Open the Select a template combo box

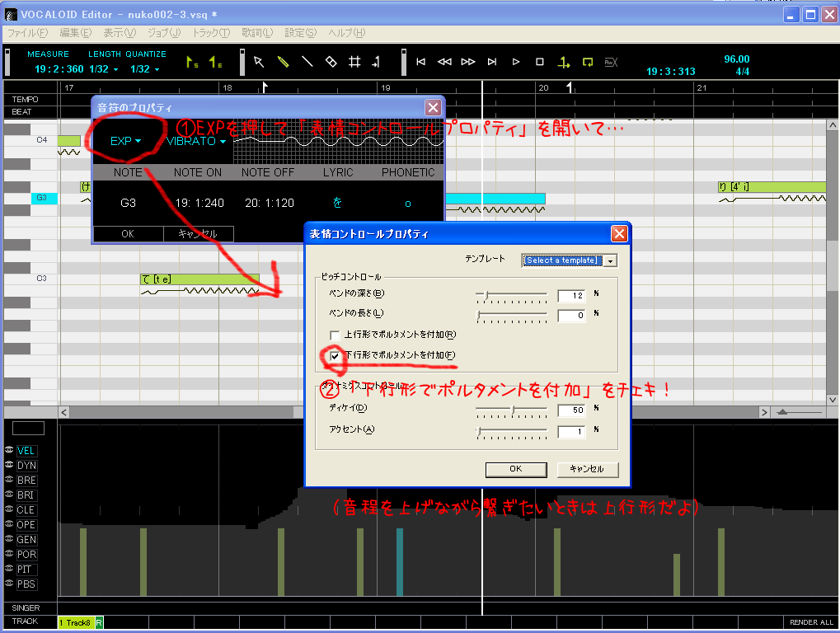pos(570,260)
